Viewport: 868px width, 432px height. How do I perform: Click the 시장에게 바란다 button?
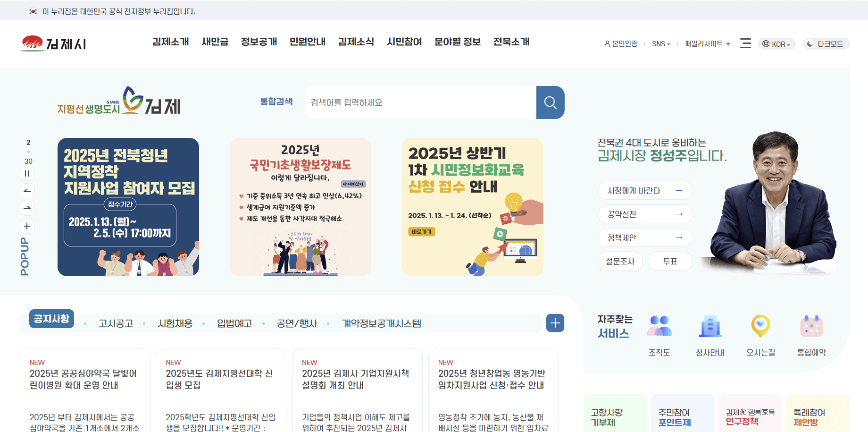click(x=645, y=190)
